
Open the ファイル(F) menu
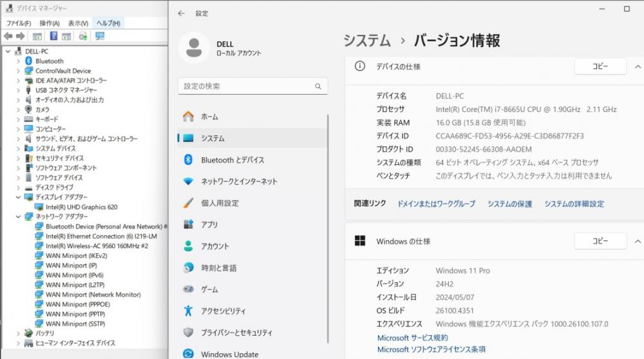click(x=19, y=23)
